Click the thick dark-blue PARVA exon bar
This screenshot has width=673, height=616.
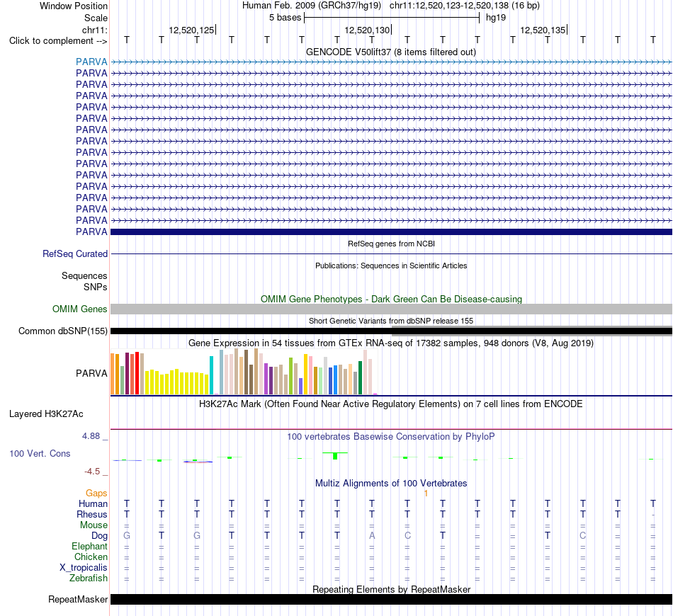tap(391, 232)
